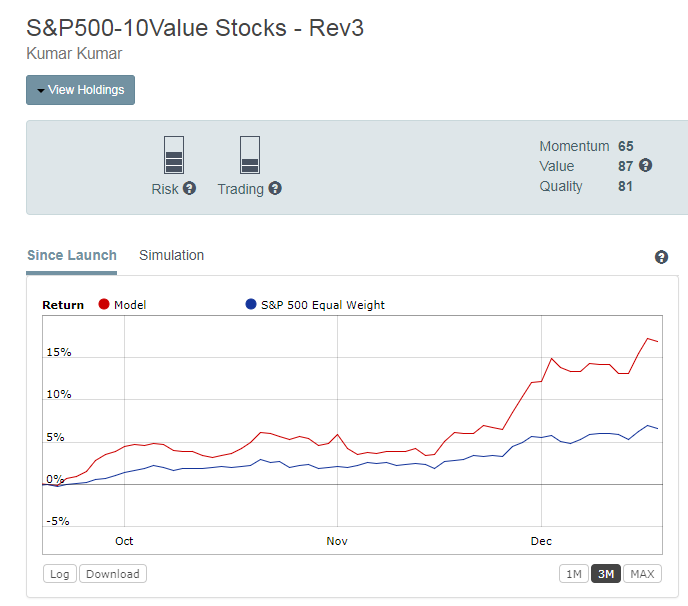
Task: Download the chart data
Action: pyautogui.click(x=113, y=574)
